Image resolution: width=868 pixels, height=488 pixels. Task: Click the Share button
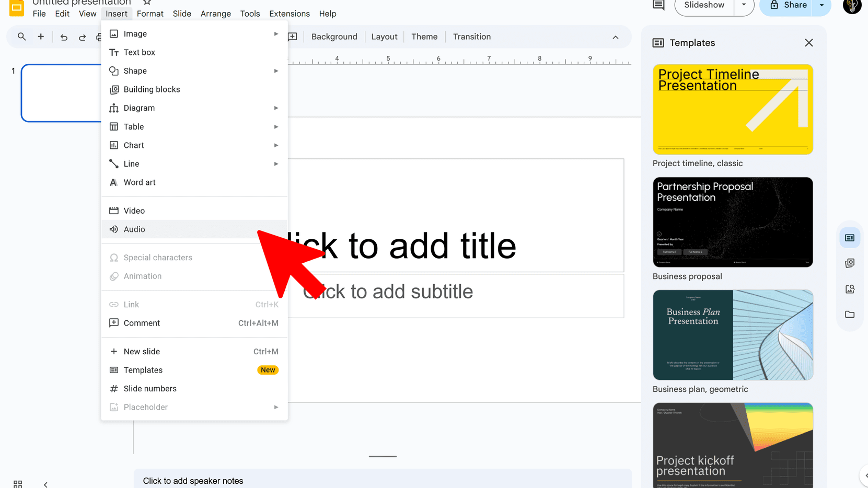point(788,5)
